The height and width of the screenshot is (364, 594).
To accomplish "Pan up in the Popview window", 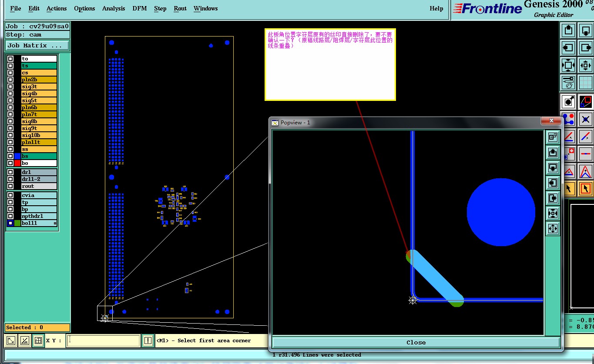I will click(553, 153).
